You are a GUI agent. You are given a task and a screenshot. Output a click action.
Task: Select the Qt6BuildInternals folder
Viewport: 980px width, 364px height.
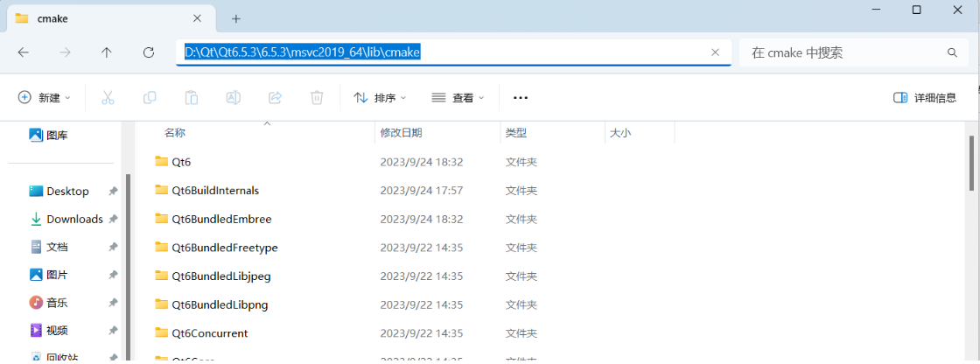point(215,190)
